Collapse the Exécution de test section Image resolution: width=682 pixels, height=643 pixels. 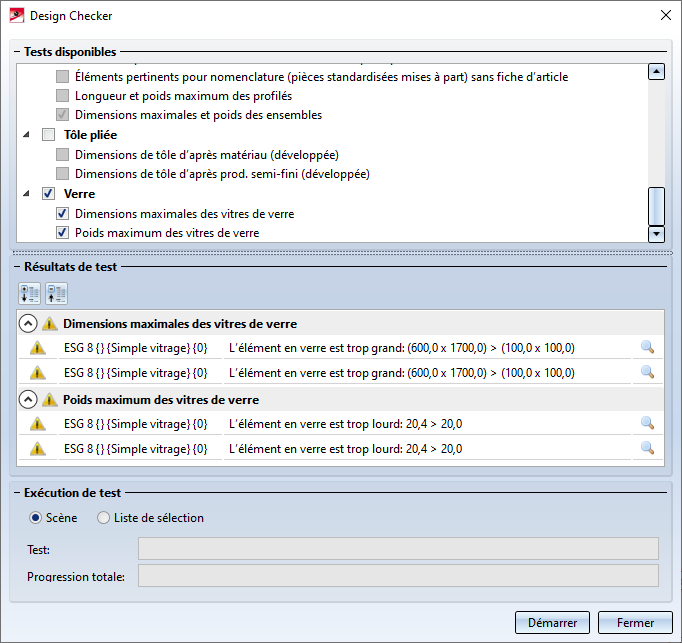17,493
